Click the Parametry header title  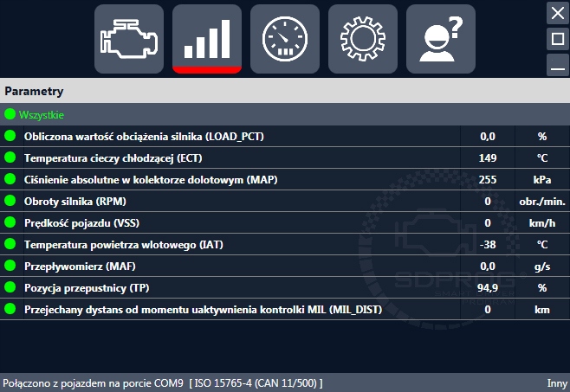click(34, 91)
